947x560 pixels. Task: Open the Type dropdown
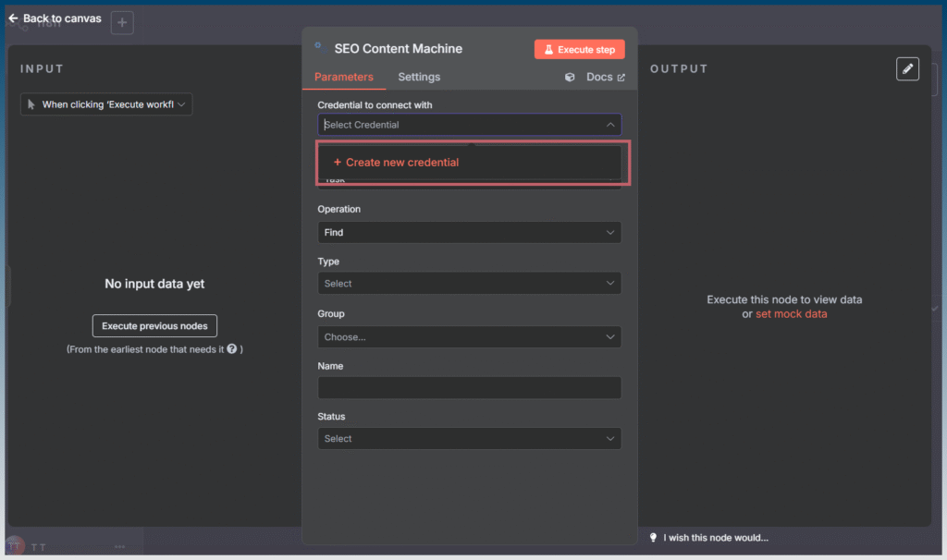(469, 284)
